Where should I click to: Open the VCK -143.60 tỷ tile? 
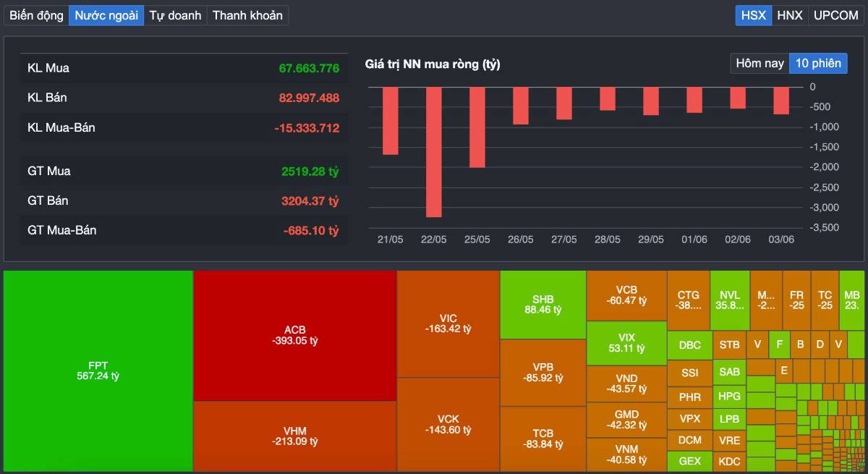click(448, 425)
